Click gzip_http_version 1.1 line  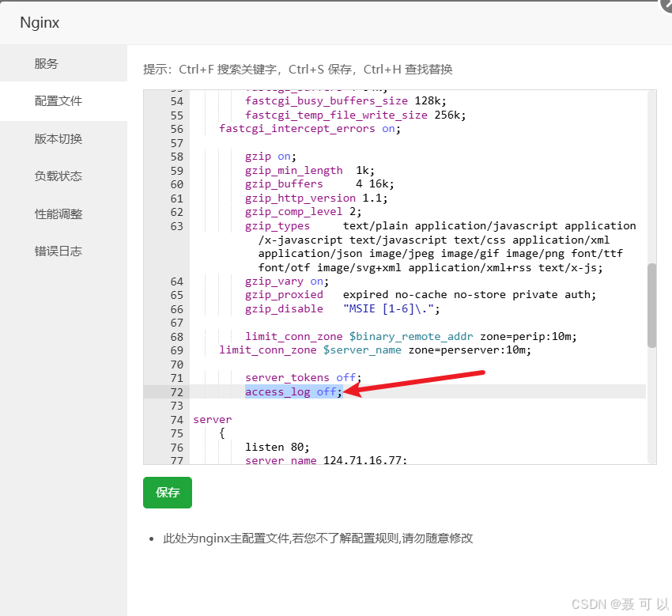tap(316, 198)
